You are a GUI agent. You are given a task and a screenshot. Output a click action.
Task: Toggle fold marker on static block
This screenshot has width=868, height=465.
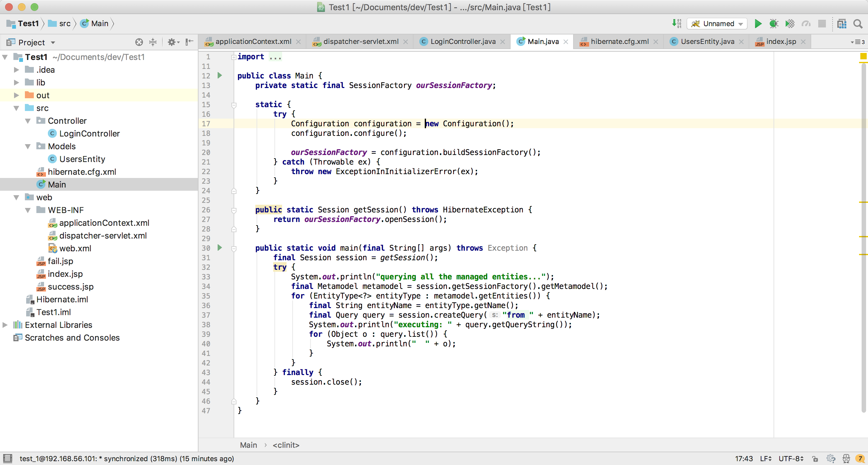(x=234, y=105)
